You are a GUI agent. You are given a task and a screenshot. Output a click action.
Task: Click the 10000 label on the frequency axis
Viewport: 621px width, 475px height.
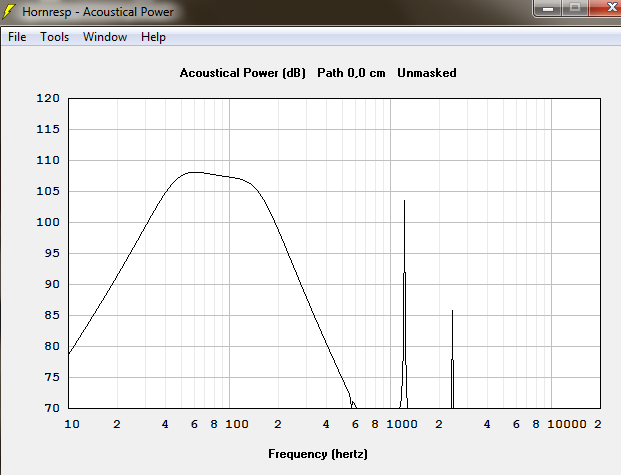pyautogui.click(x=567, y=424)
